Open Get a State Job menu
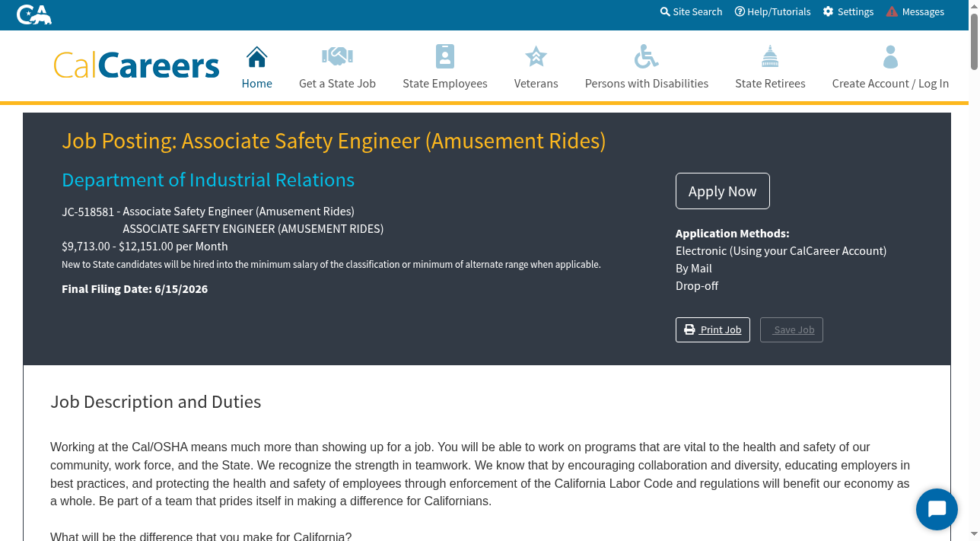980x541 pixels. click(337, 84)
